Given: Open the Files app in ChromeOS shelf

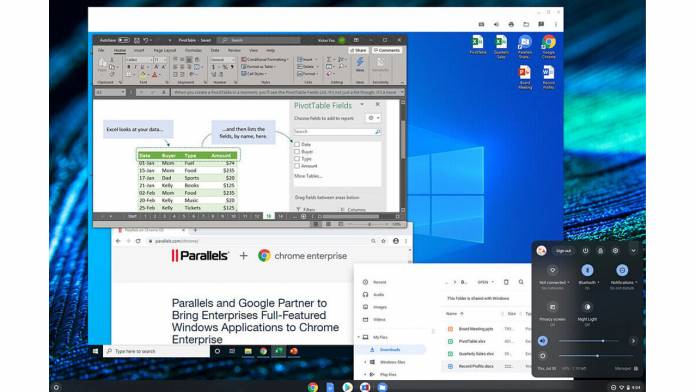Looking at the screenshot, I should pyautogui.click(x=382, y=387).
